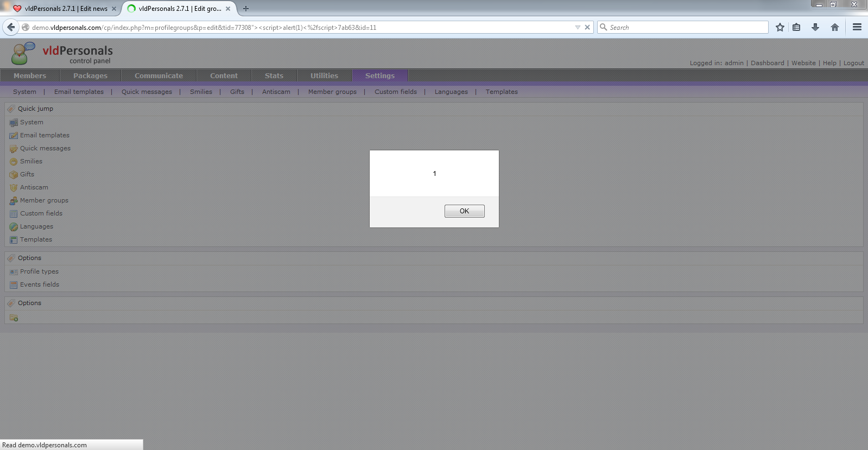The height and width of the screenshot is (450, 868).
Task: Open Quick messages in the submenu bar
Action: pos(147,92)
